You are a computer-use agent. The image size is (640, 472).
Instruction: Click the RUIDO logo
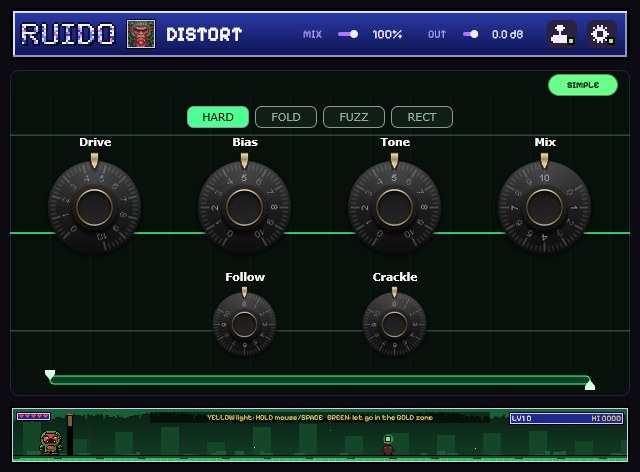click(x=68, y=34)
